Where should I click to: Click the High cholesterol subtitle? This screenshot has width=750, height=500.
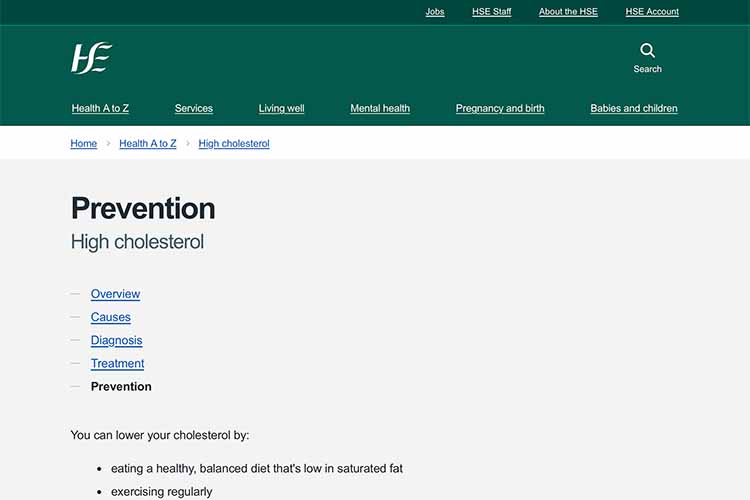click(x=137, y=242)
